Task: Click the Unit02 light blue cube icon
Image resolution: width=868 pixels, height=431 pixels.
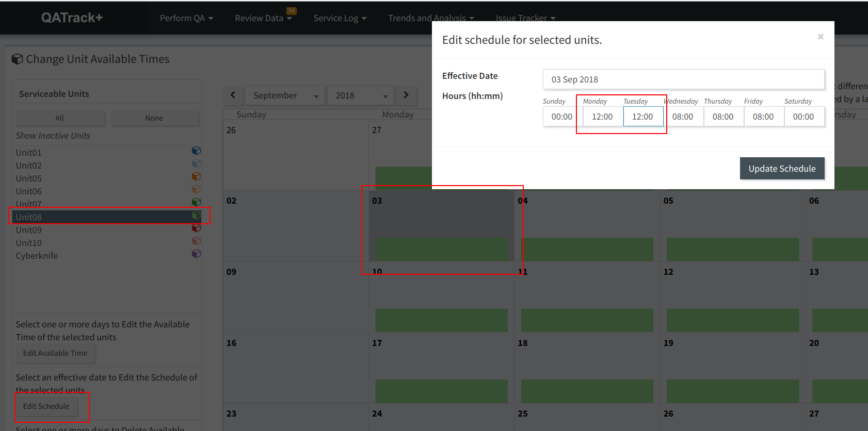Action: (x=196, y=163)
